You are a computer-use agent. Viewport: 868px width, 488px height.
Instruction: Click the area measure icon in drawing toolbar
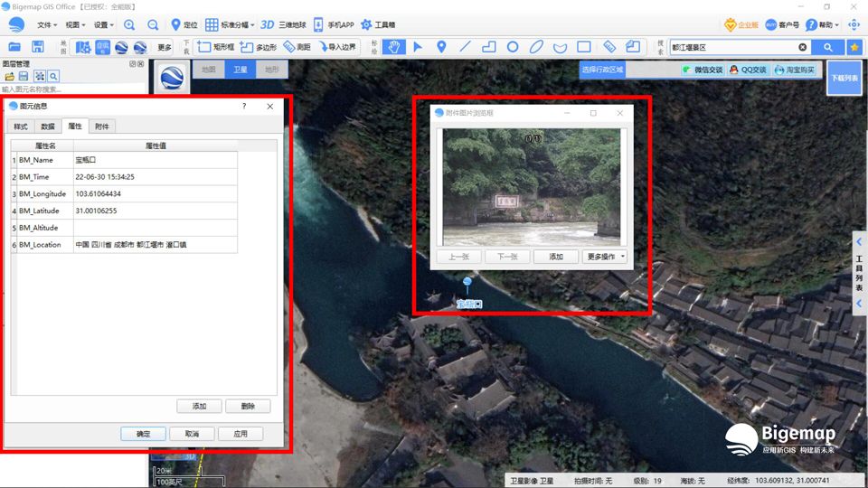633,47
